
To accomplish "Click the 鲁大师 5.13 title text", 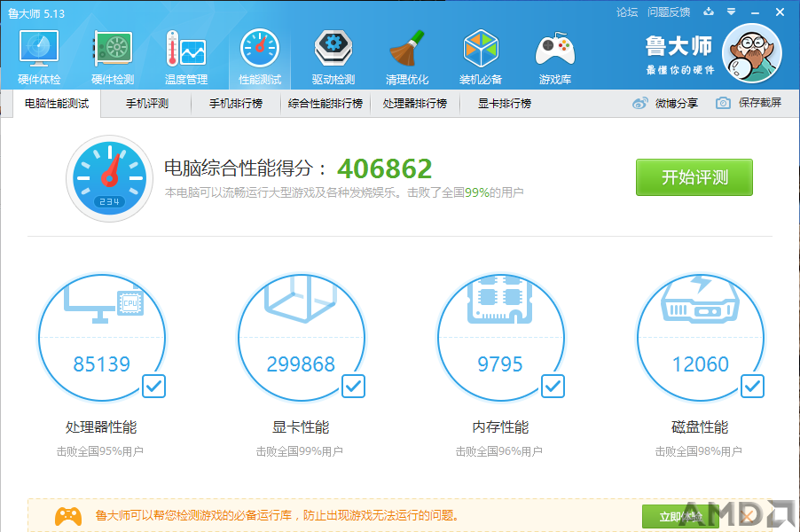I will point(36,14).
